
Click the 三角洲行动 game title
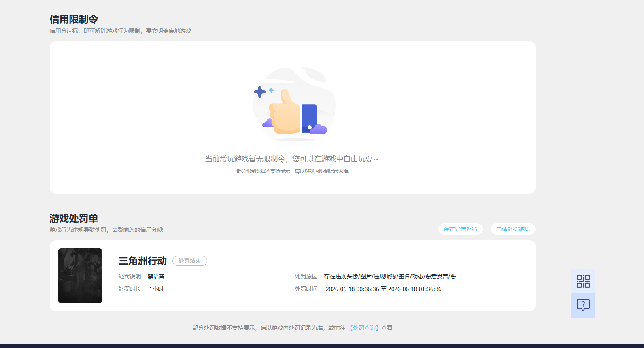click(x=142, y=261)
